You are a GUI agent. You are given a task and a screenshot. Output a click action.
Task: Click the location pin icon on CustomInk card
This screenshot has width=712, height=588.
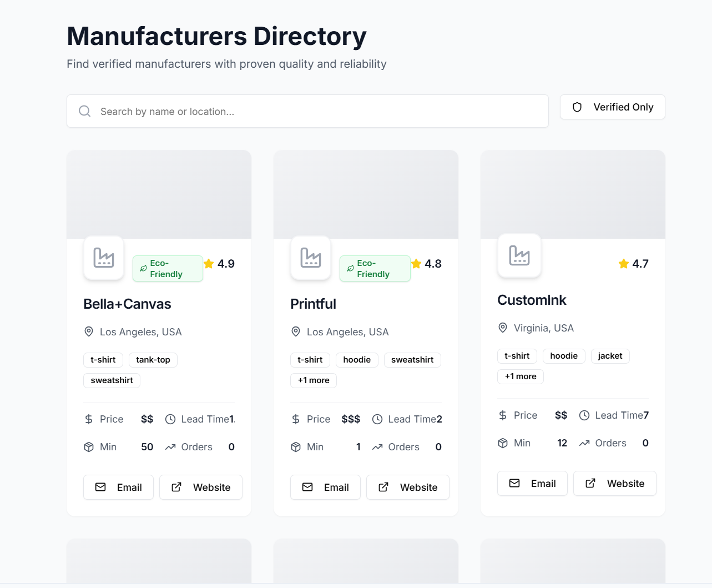502,328
